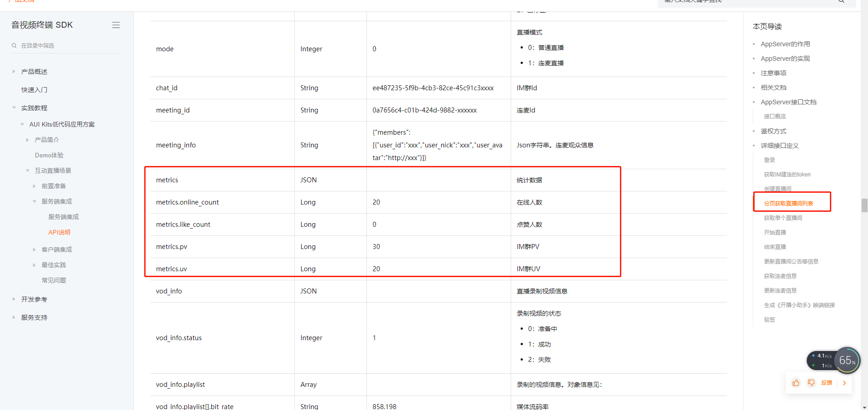This screenshot has height=410, width=868.
Task: Click the thumbs-down feedback icon
Action: click(811, 383)
